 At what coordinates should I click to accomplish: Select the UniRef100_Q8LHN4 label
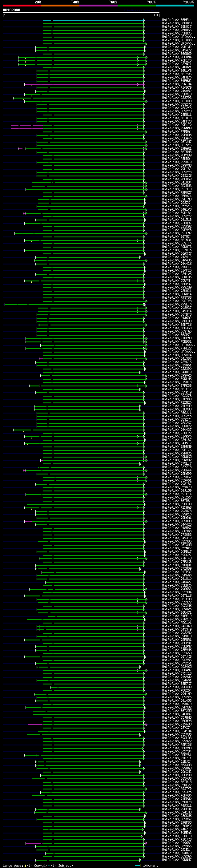tap(176, 57)
